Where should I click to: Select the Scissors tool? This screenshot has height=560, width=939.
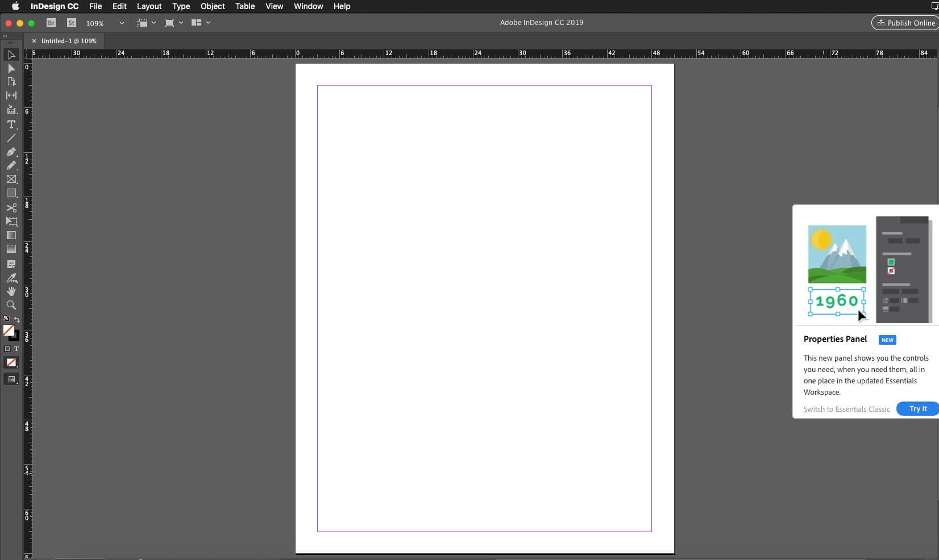pos(11,208)
